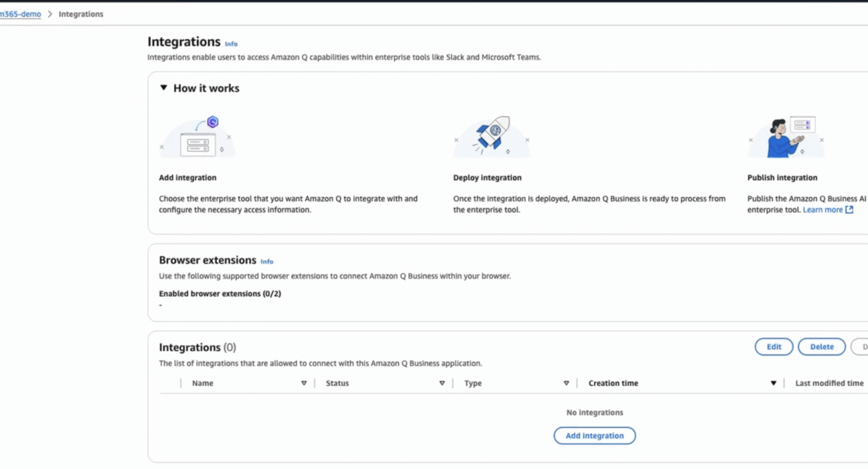The width and height of the screenshot is (868, 469).
Task: Select the Type column header
Action: (x=473, y=383)
